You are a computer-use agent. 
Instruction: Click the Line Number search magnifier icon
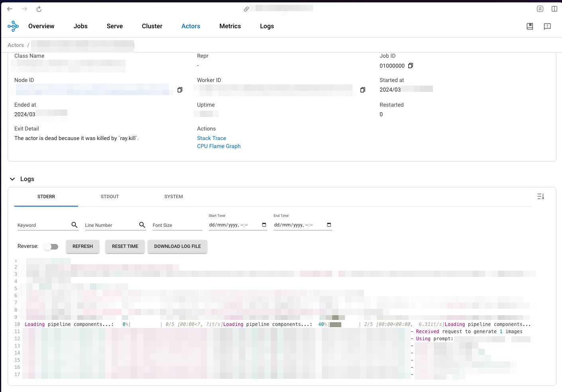coord(142,225)
